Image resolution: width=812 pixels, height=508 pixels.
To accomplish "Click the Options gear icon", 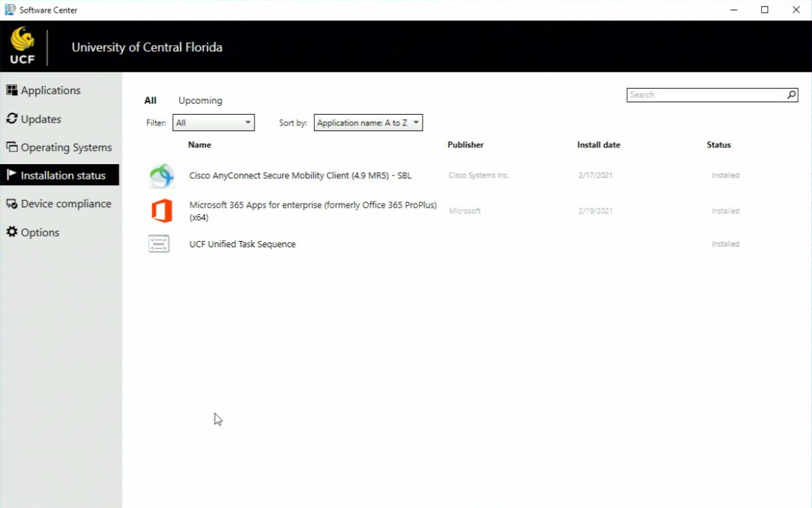I will [11, 232].
